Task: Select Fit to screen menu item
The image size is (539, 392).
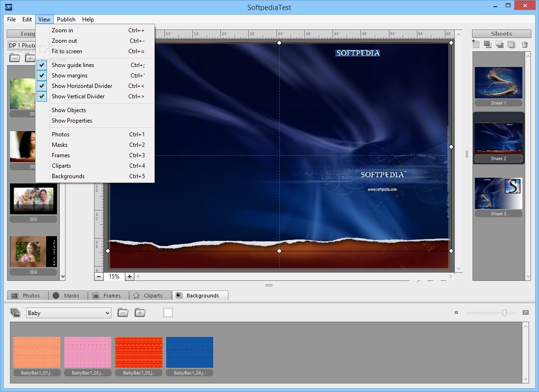Action: pyautogui.click(x=95, y=51)
